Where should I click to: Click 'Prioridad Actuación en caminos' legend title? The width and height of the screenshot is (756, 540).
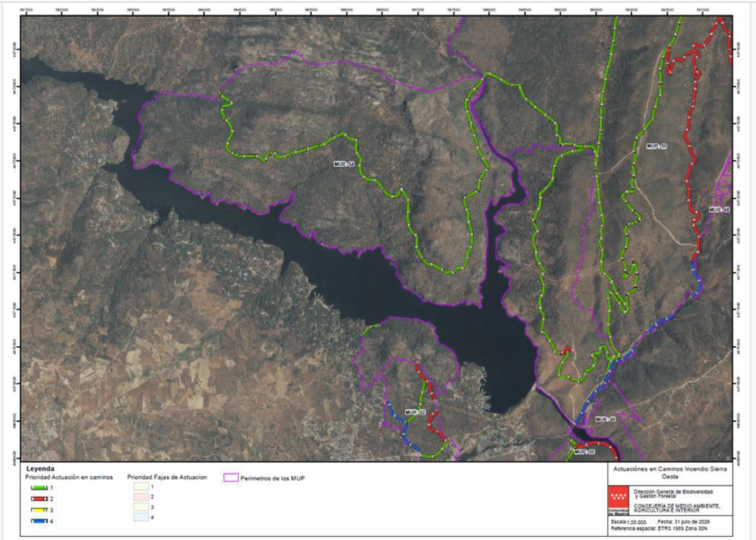pos(69,477)
